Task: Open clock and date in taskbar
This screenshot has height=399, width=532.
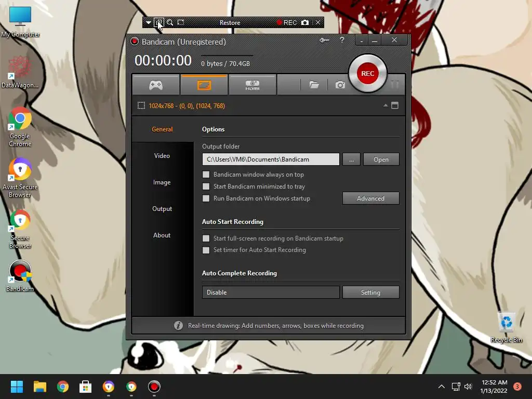Action: [494, 387]
